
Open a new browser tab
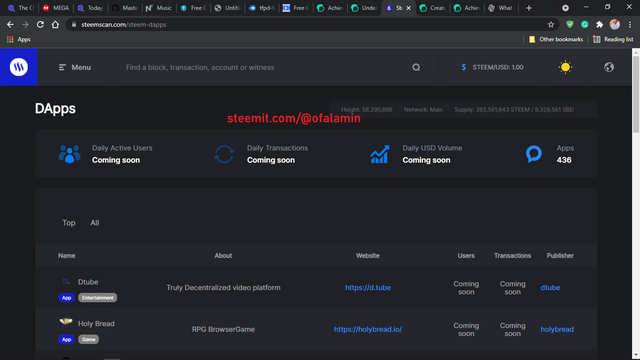pyautogui.click(x=529, y=8)
